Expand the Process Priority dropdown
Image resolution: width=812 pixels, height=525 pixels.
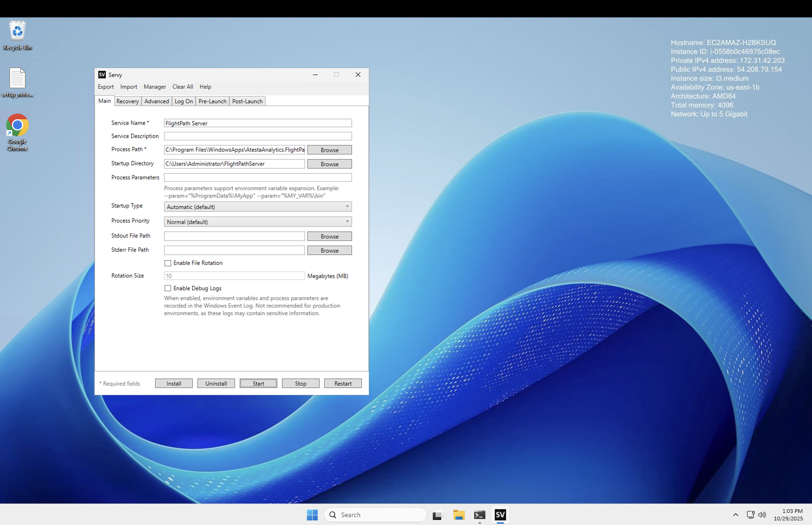[258, 222]
